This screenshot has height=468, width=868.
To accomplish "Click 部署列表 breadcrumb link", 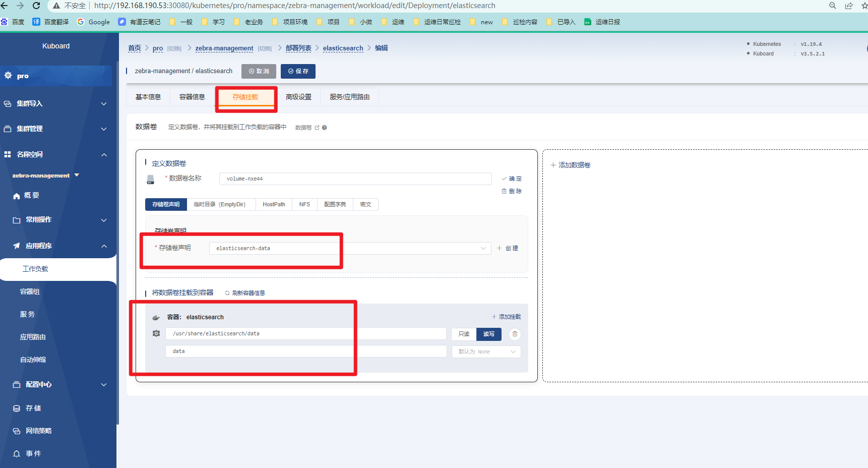I will point(298,48).
